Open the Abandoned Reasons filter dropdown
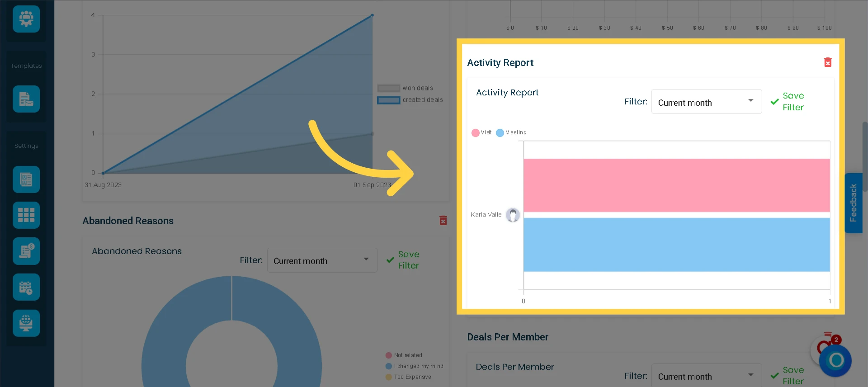The height and width of the screenshot is (387, 868). pos(322,260)
